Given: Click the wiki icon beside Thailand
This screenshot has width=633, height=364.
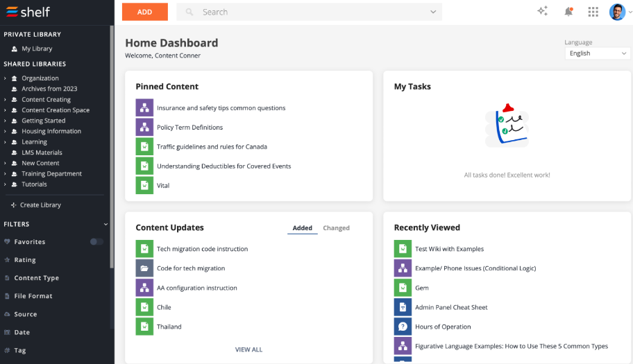Looking at the screenshot, I should coord(144,327).
